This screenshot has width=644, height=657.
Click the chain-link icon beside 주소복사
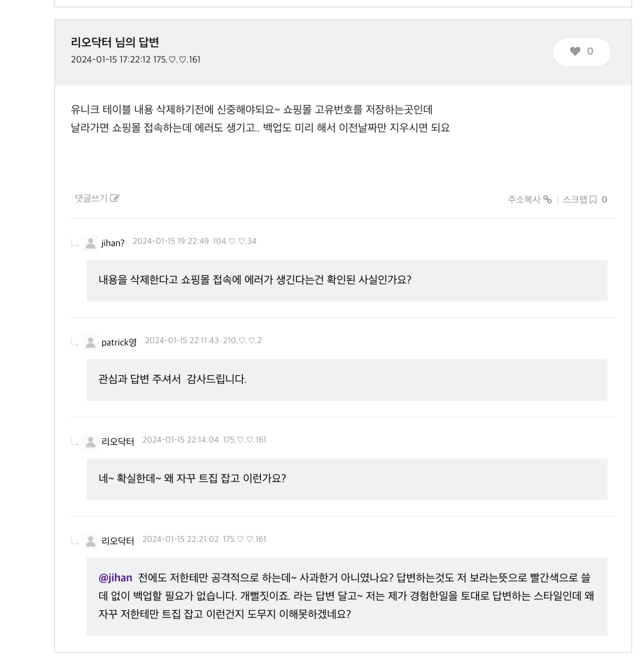pyautogui.click(x=547, y=199)
